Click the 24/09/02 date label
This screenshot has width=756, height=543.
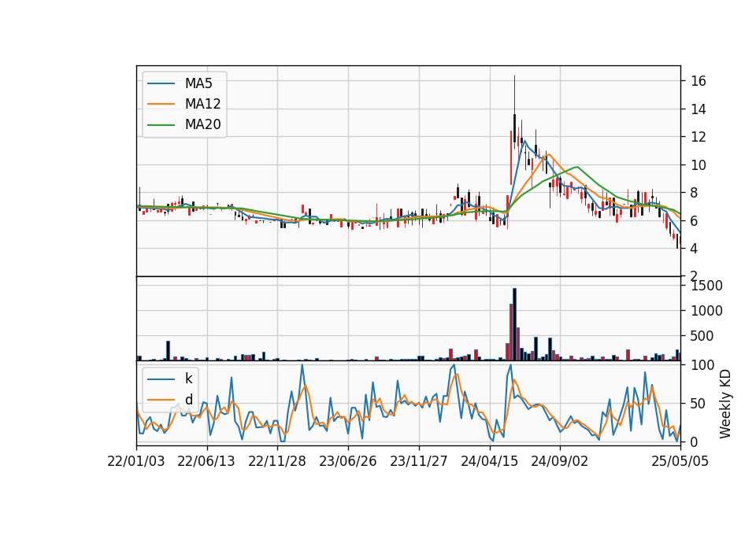tap(560, 461)
